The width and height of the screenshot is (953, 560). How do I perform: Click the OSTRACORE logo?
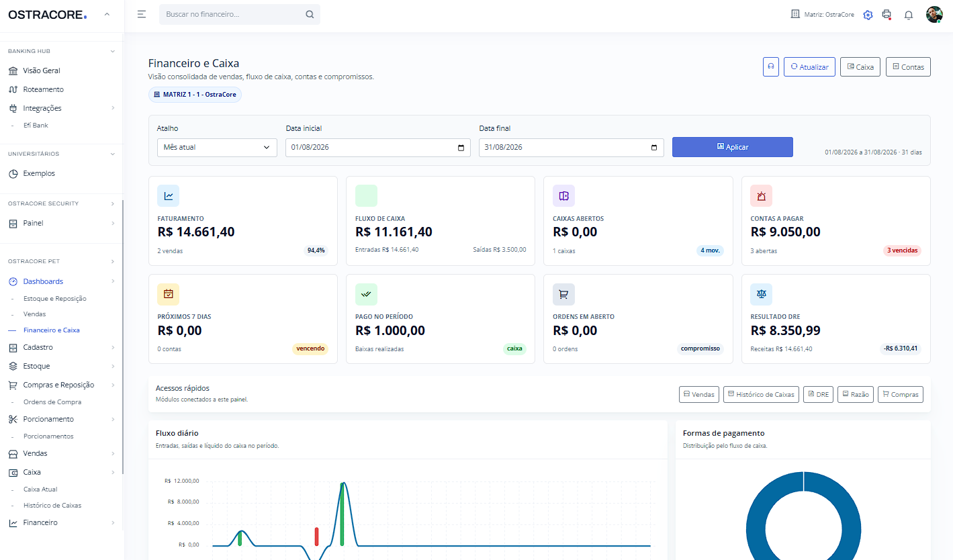pos(47,15)
